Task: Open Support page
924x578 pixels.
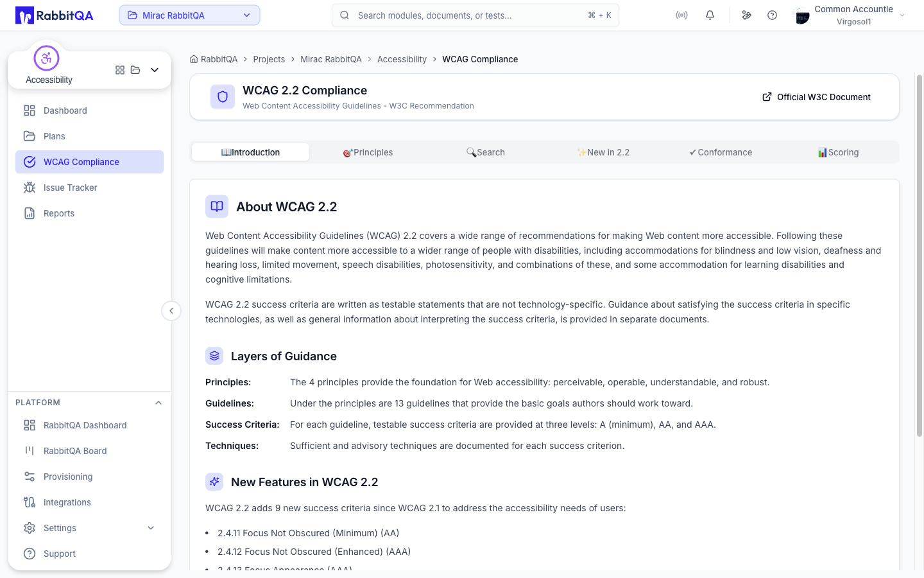Action: click(x=89, y=554)
